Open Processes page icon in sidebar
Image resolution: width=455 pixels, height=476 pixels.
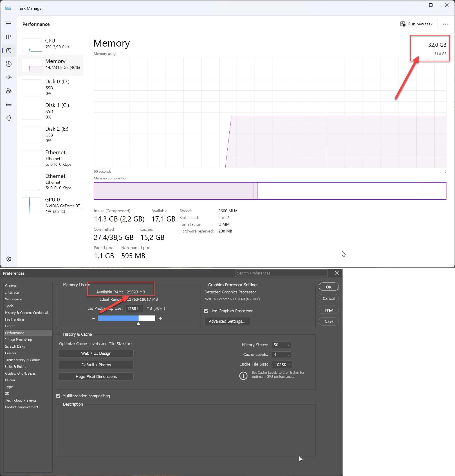pyautogui.click(x=9, y=37)
